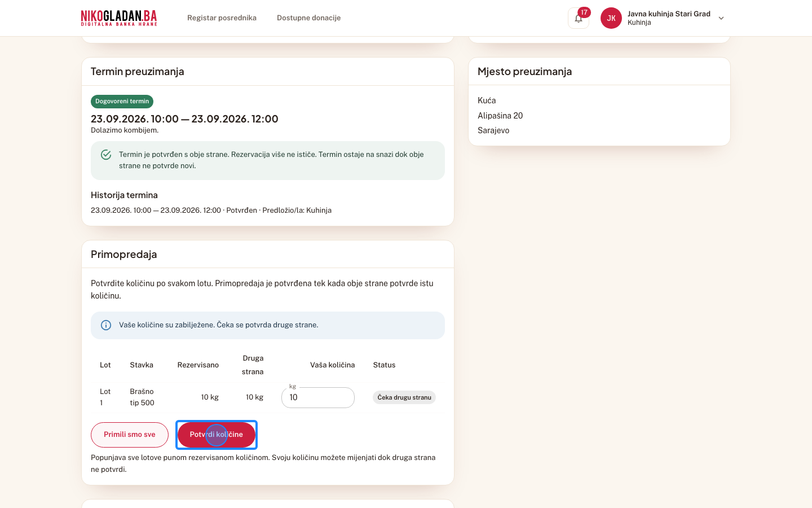Click the date range 23.09.2026. 10:00 — 12:00 headline
This screenshot has height=508, width=812.
(x=184, y=119)
